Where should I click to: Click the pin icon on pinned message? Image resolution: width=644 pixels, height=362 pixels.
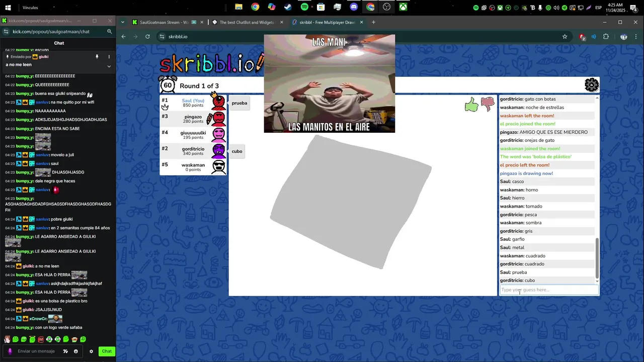tap(97, 57)
